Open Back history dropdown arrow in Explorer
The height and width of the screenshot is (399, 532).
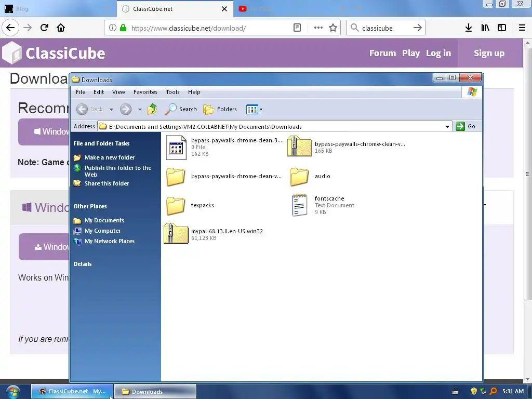[x=111, y=110]
